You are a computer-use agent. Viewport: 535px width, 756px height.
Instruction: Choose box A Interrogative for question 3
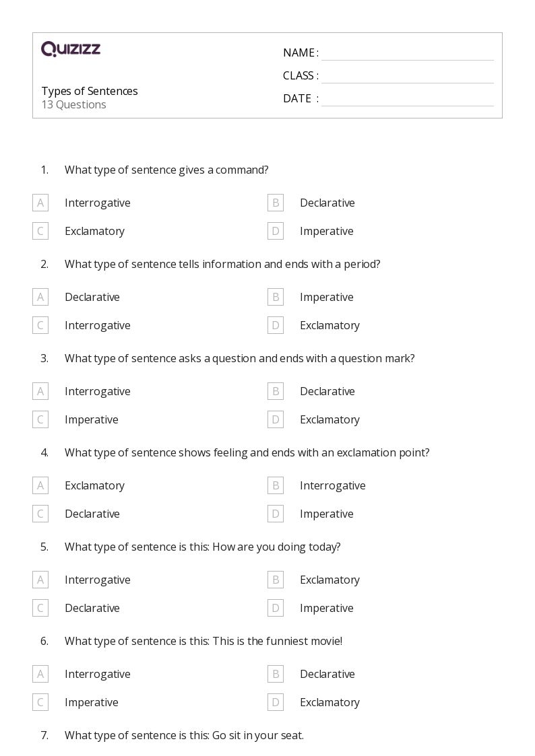(x=40, y=391)
